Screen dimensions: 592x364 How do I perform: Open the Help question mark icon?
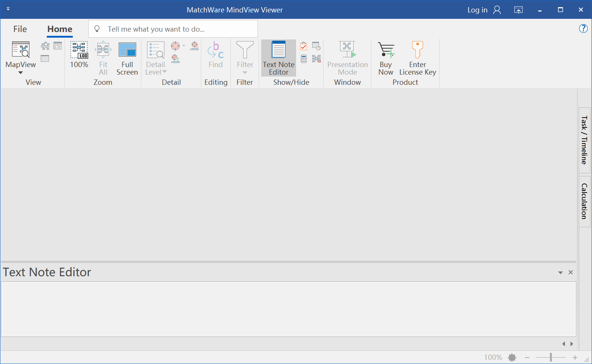click(x=583, y=28)
